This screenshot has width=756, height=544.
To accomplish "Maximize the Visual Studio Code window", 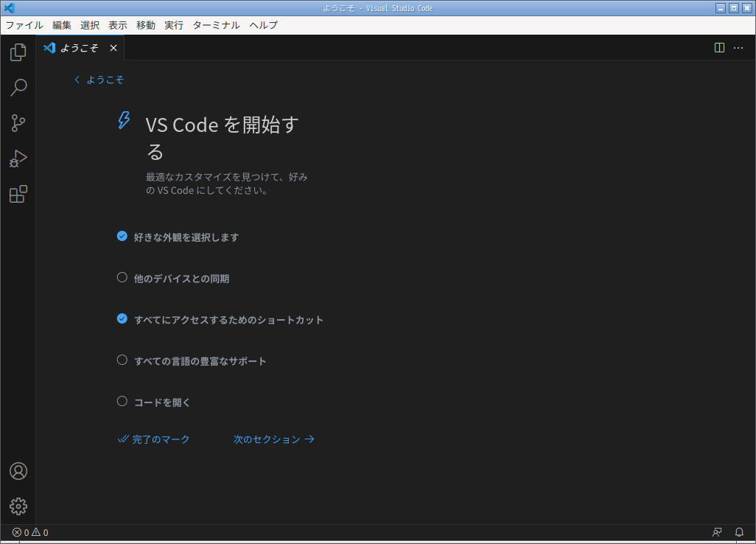I will [734, 8].
